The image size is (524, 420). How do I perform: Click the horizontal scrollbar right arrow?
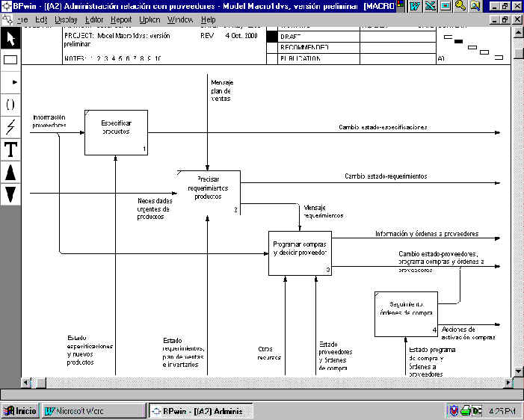click(x=508, y=382)
